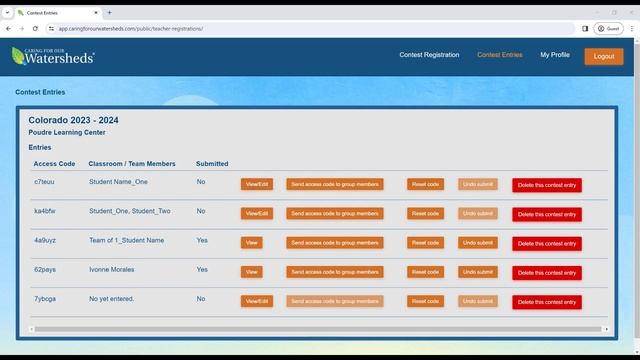Reset code for entry 7ybcga
The image size is (640, 360).
pyautogui.click(x=425, y=301)
